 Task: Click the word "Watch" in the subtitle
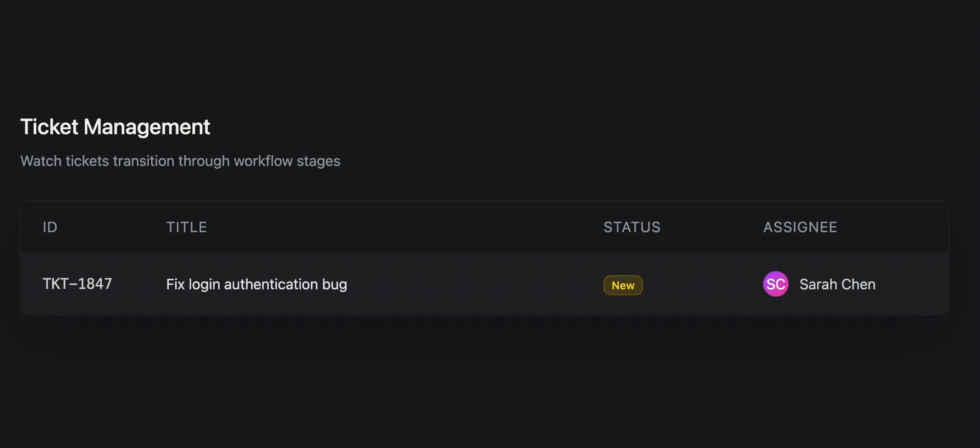tap(41, 161)
